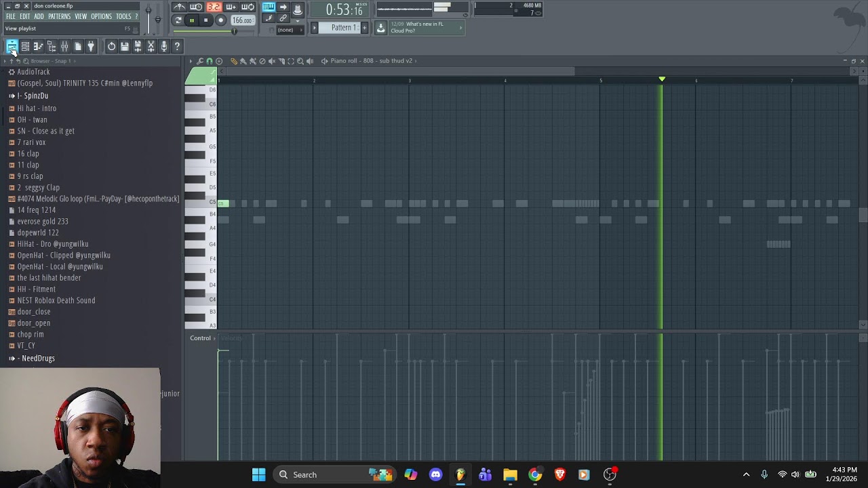The image size is (868, 488).
Task: Stop playback with the stop button
Action: pyautogui.click(x=205, y=20)
